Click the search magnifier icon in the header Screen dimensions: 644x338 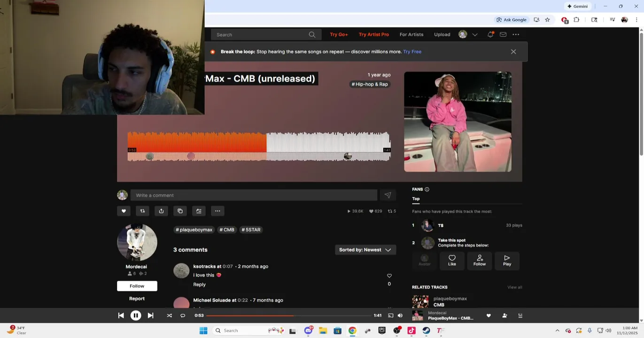(x=312, y=35)
